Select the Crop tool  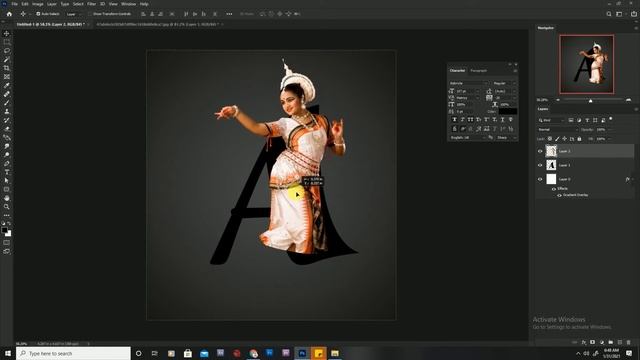tap(7, 68)
